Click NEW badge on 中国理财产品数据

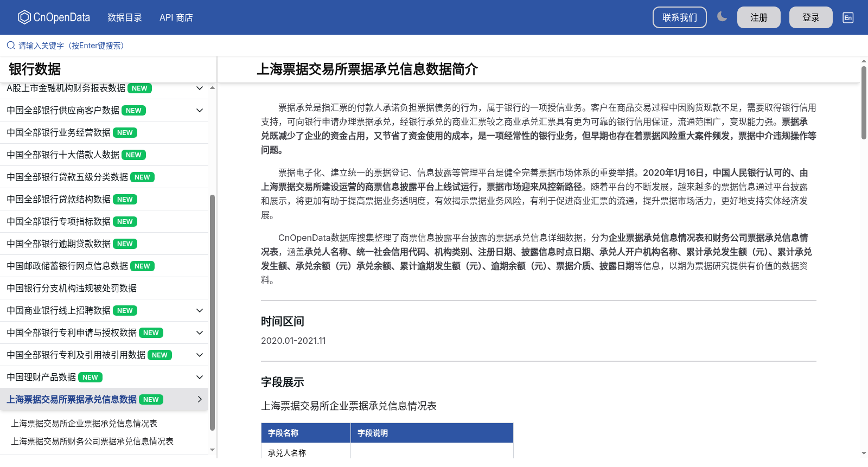tap(90, 378)
